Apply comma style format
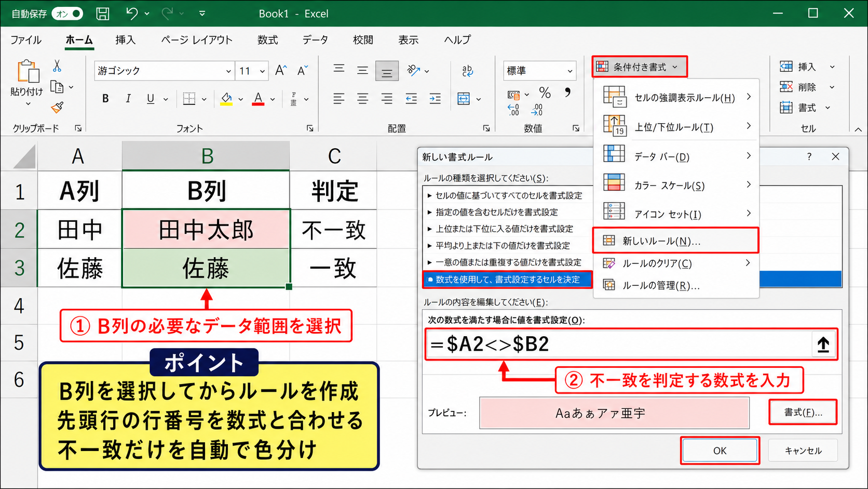The width and height of the screenshot is (868, 489). coord(567,93)
